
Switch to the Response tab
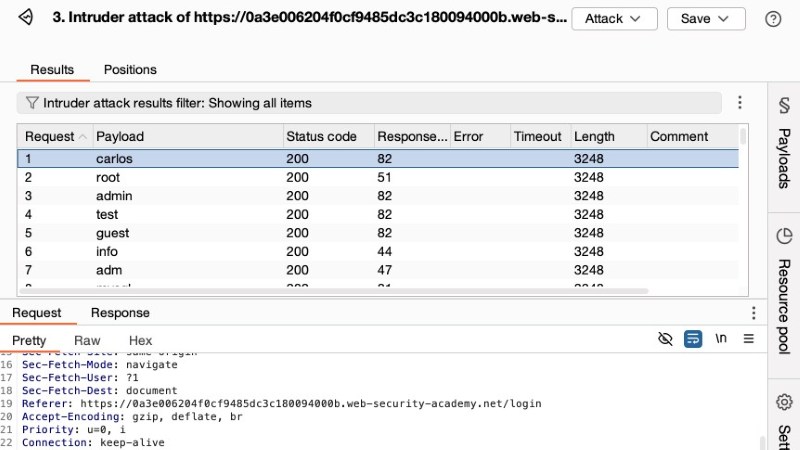120,313
